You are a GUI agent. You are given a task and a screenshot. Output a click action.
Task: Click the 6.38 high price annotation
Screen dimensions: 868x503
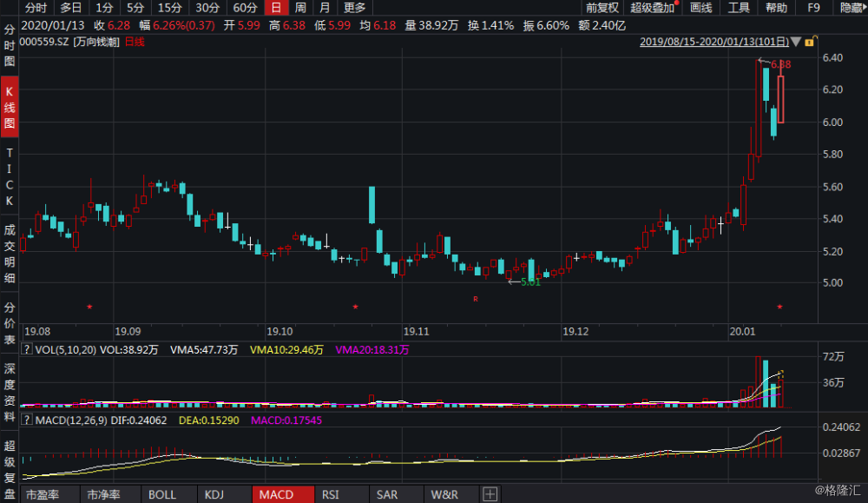780,64
